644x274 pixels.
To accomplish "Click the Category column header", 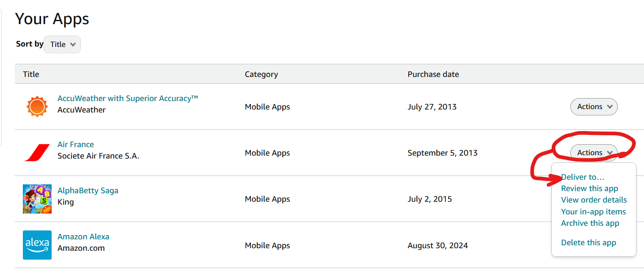I will (x=261, y=74).
